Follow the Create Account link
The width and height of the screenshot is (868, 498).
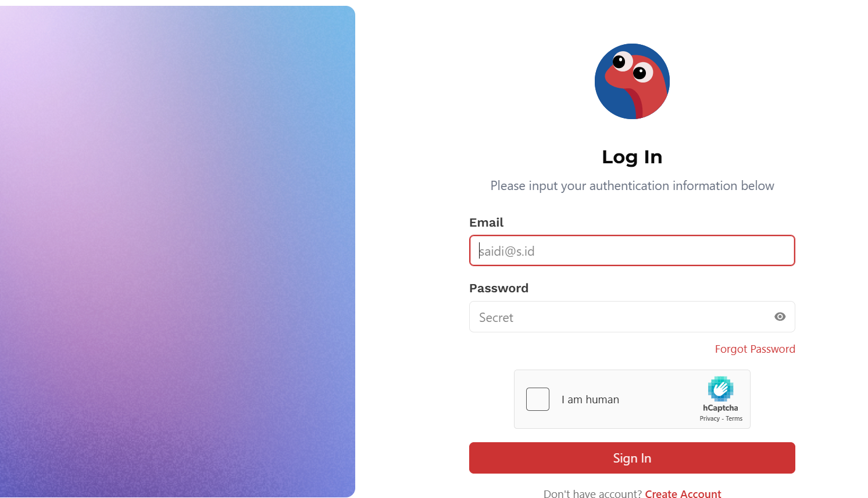pyautogui.click(x=683, y=493)
